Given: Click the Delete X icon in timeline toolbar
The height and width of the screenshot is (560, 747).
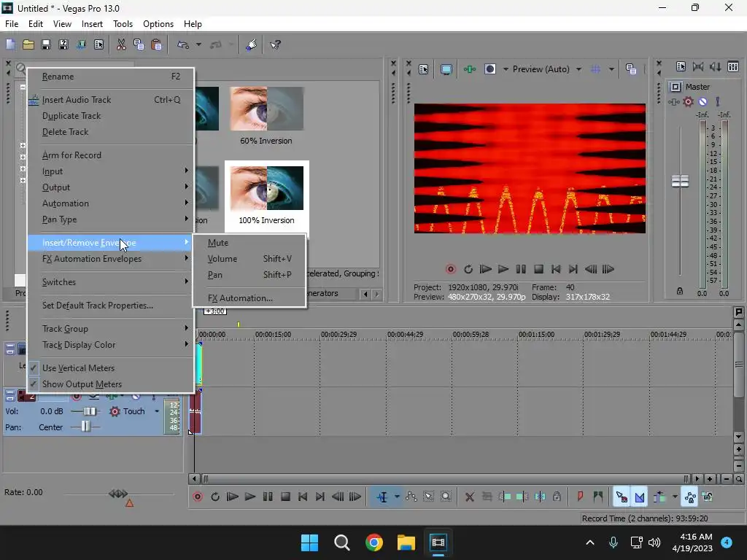Looking at the screenshot, I should pos(470,497).
